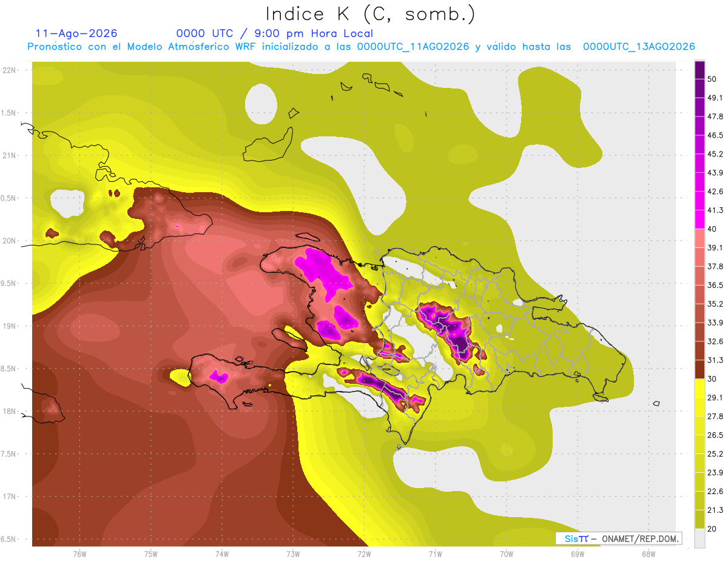
Task: Click the colorbar label "30"
Action: coord(712,379)
